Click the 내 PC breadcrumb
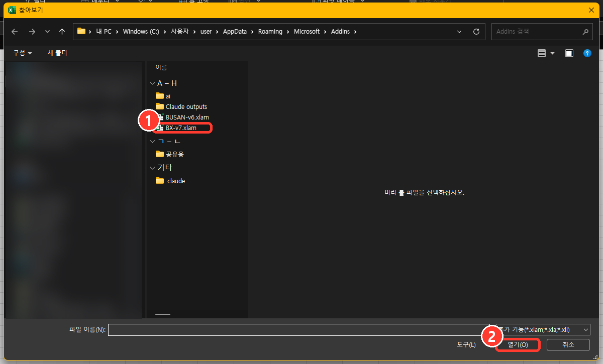 click(x=104, y=31)
